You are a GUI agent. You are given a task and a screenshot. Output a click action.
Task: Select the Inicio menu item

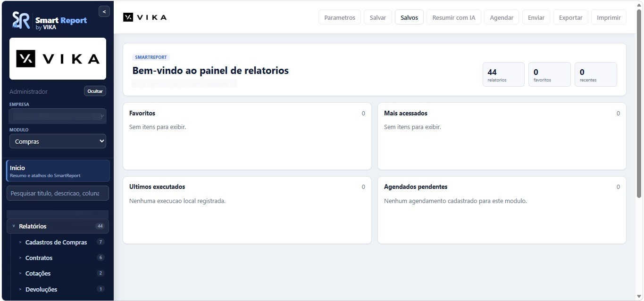click(x=58, y=171)
